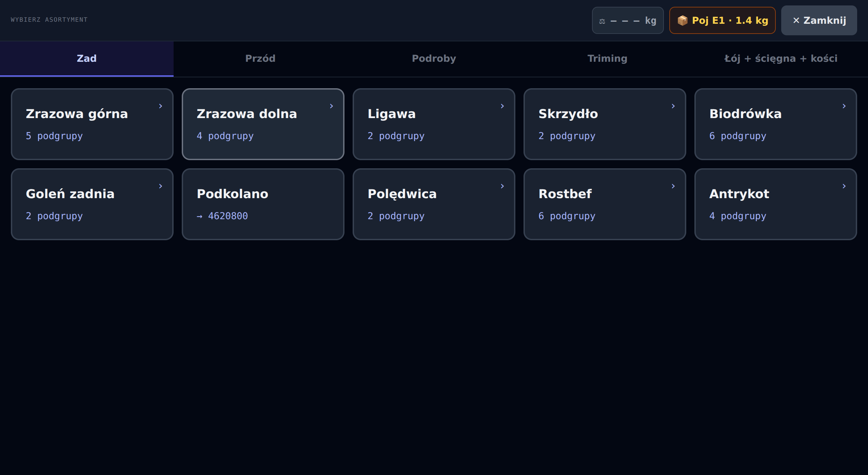Click the Rostbef card title
Image resolution: width=868 pixels, height=475 pixels.
pos(565,194)
